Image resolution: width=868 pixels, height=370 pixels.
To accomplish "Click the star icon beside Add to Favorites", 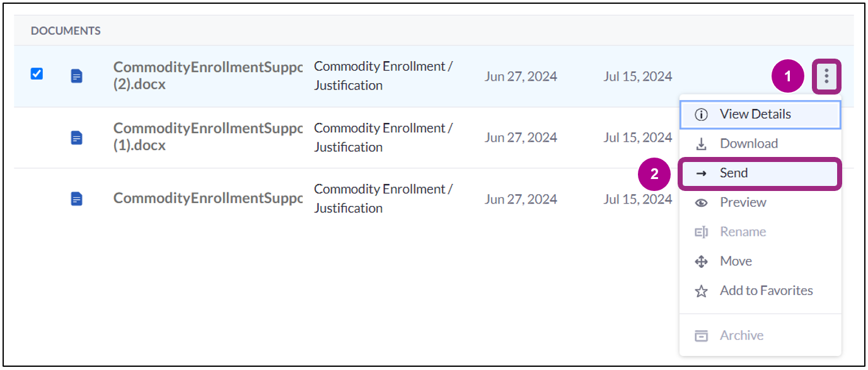I will point(702,291).
